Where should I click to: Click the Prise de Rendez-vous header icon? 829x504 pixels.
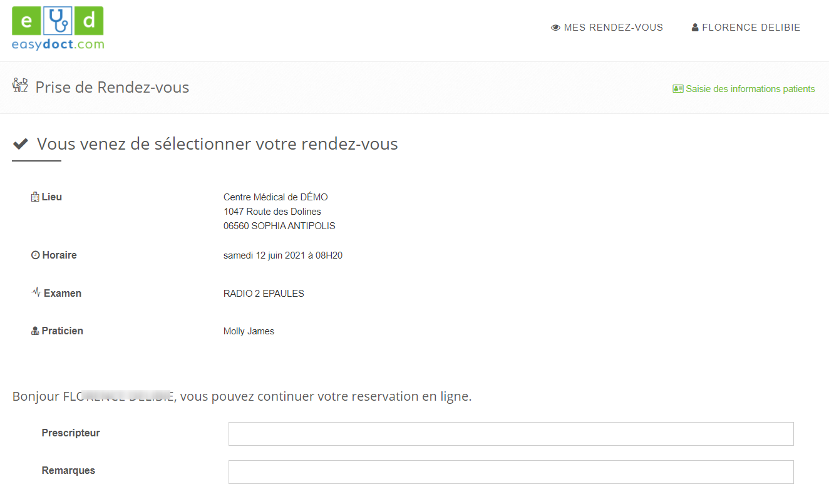tap(21, 86)
